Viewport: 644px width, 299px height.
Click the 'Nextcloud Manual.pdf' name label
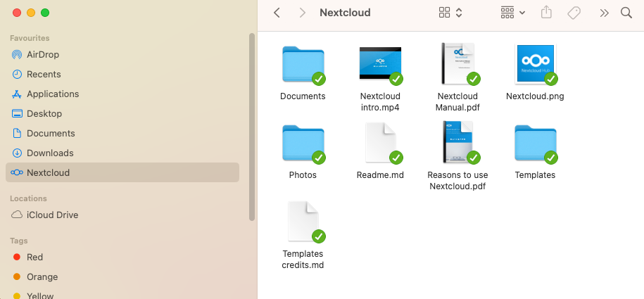click(458, 102)
